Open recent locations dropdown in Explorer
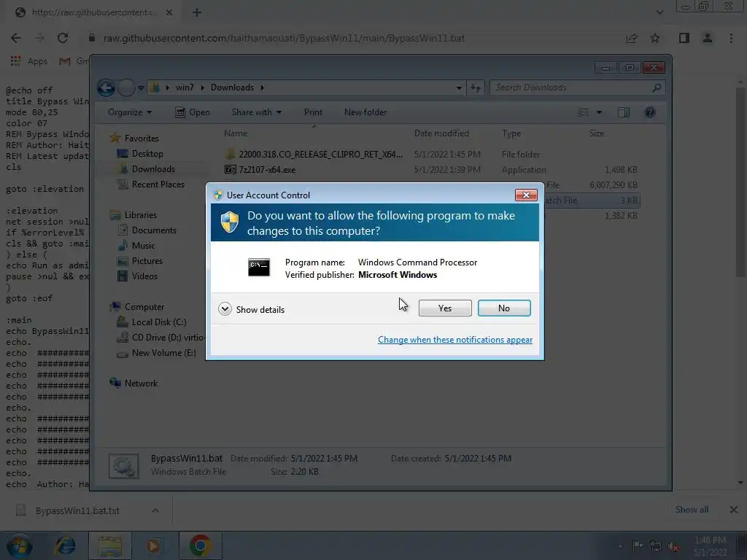 click(x=141, y=87)
